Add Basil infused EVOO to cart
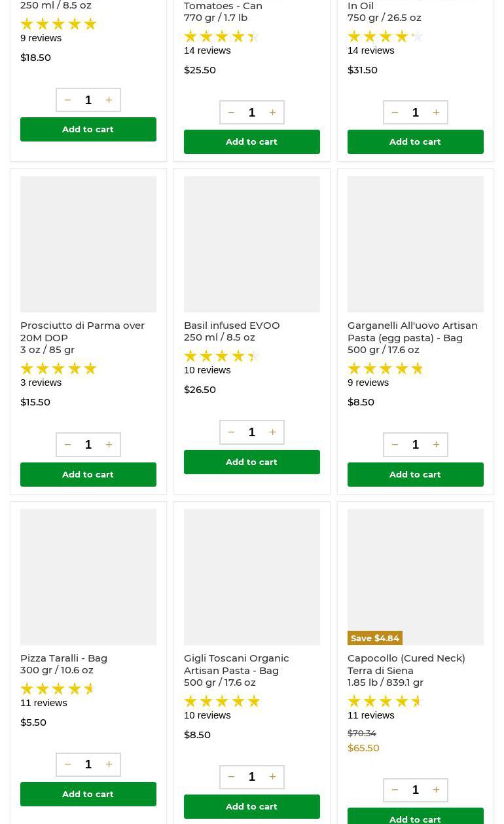504x824 pixels. [x=252, y=462]
